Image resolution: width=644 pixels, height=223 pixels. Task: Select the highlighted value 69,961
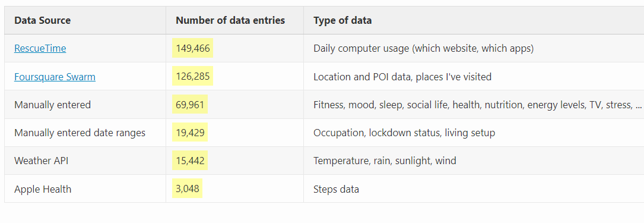click(190, 105)
